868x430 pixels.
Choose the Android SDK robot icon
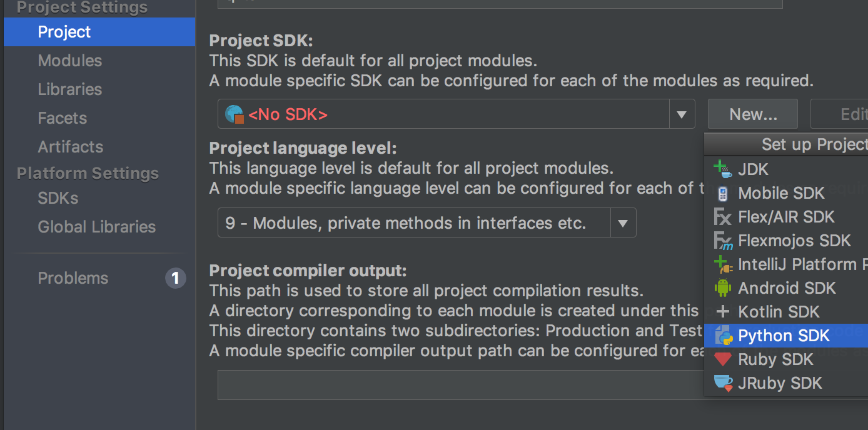(723, 288)
